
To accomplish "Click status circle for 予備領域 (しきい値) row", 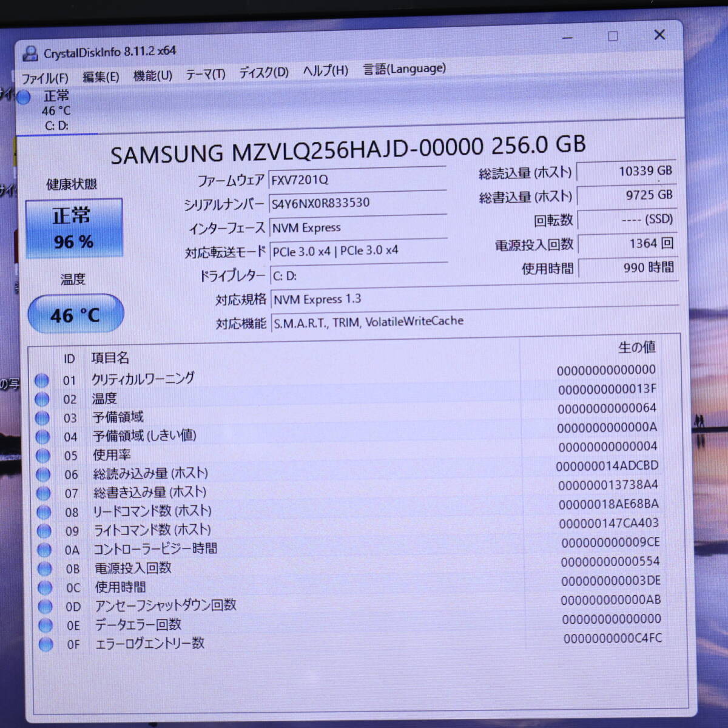I will pos(42,437).
